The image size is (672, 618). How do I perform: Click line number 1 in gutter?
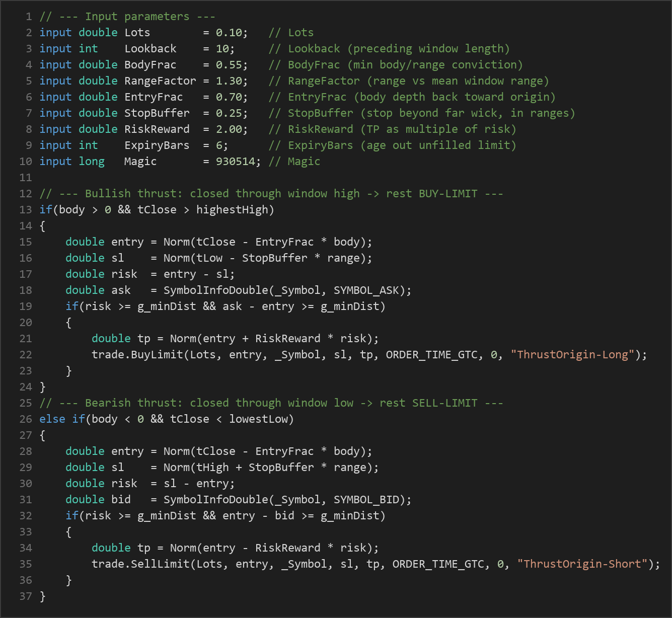click(x=29, y=17)
